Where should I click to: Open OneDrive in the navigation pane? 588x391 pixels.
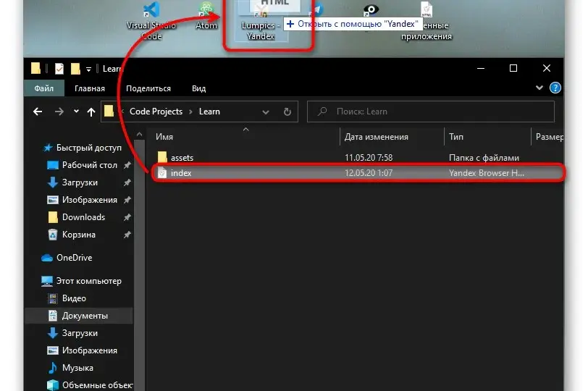pos(74,258)
